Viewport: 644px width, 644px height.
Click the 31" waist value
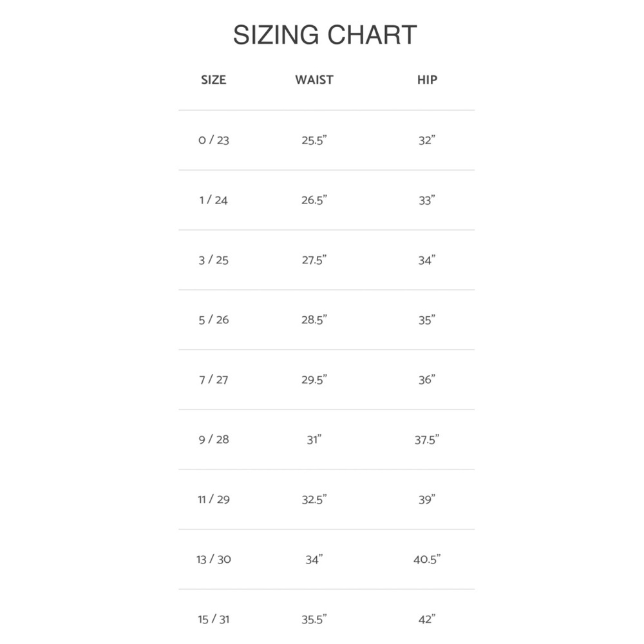[314, 439]
